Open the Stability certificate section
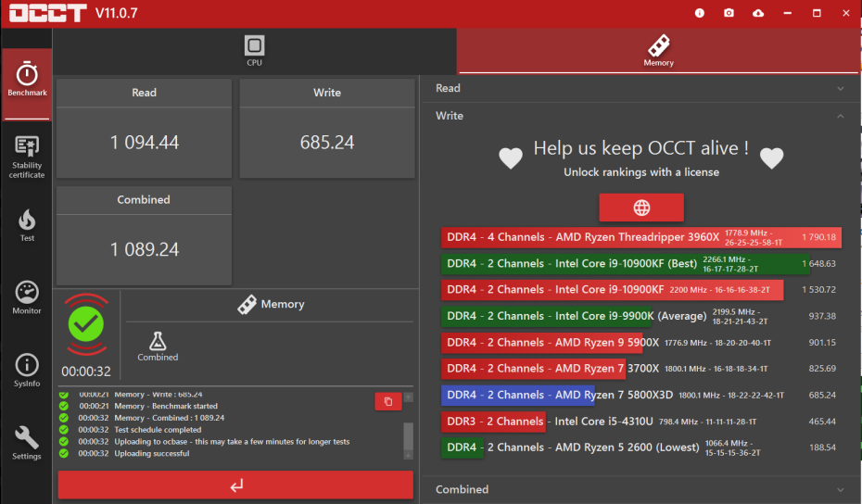862x504 pixels. [26, 157]
